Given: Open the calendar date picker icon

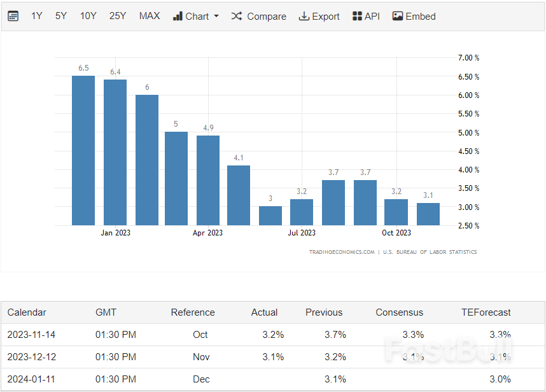Looking at the screenshot, I should 13,16.
